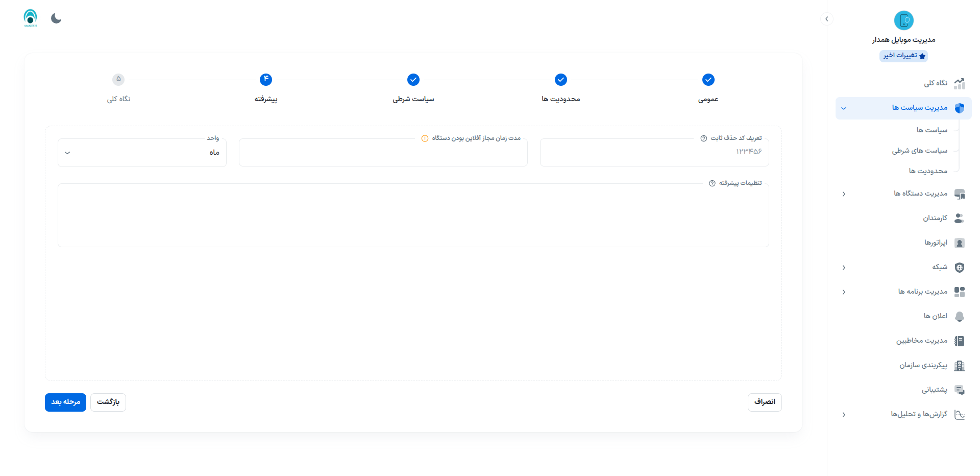This screenshot has width=980, height=476.
Task: Click the blue Next Step button
Action: coord(65,402)
